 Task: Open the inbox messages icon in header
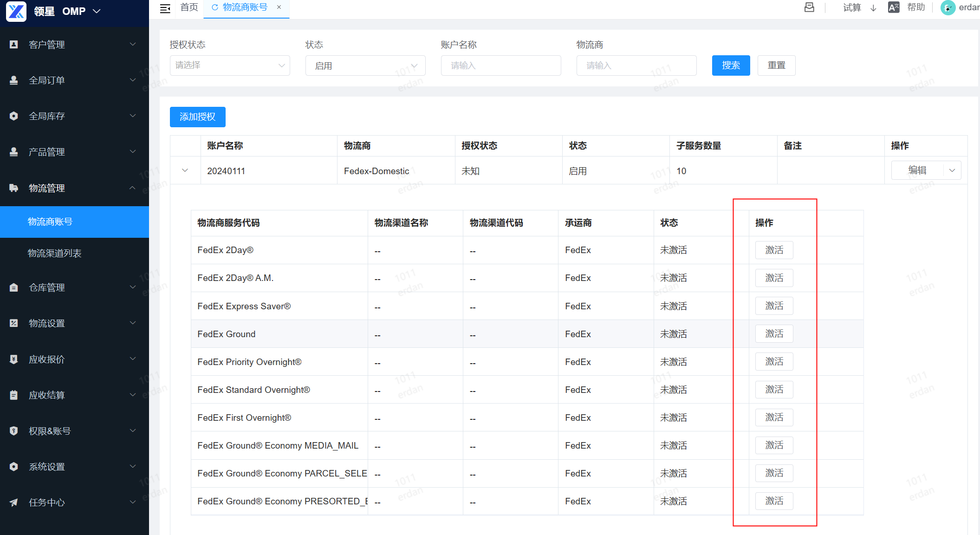click(x=809, y=7)
